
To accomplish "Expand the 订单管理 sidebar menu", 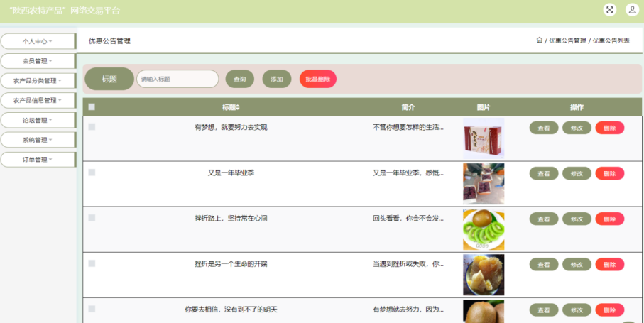I will tap(38, 160).
